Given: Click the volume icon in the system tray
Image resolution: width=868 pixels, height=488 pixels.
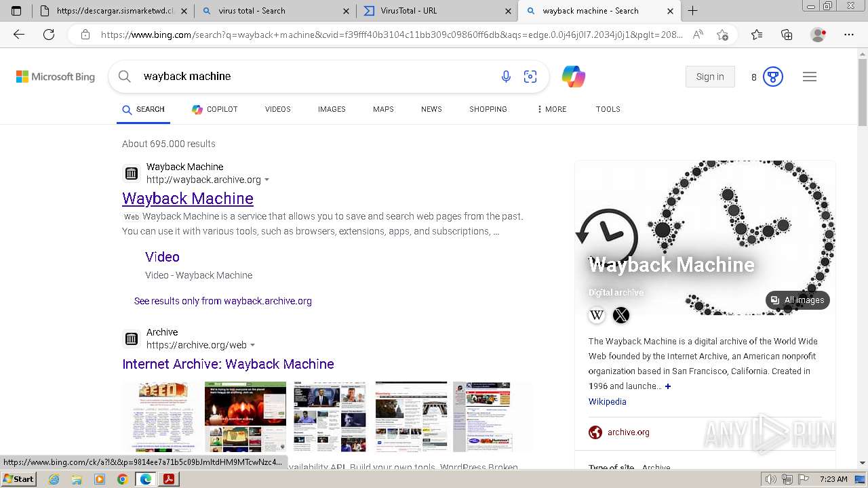Looking at the screenshot, I should click(x=771, y=479).
